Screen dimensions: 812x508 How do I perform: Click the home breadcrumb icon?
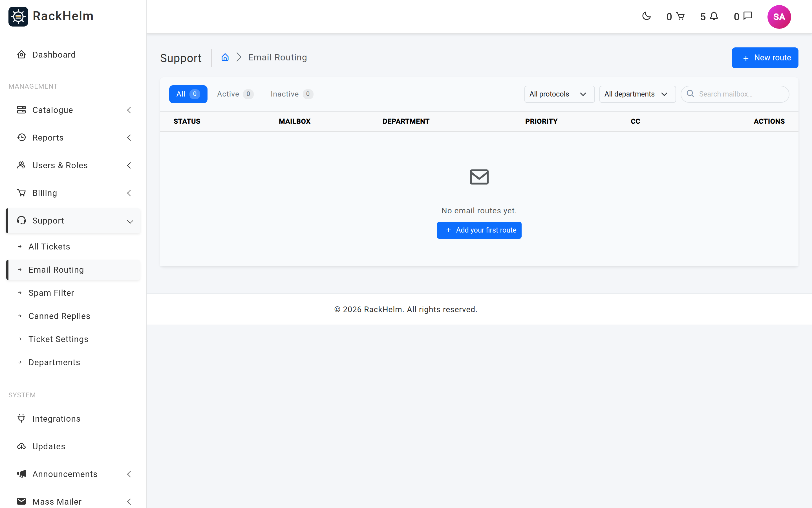(x=225, y=57)
